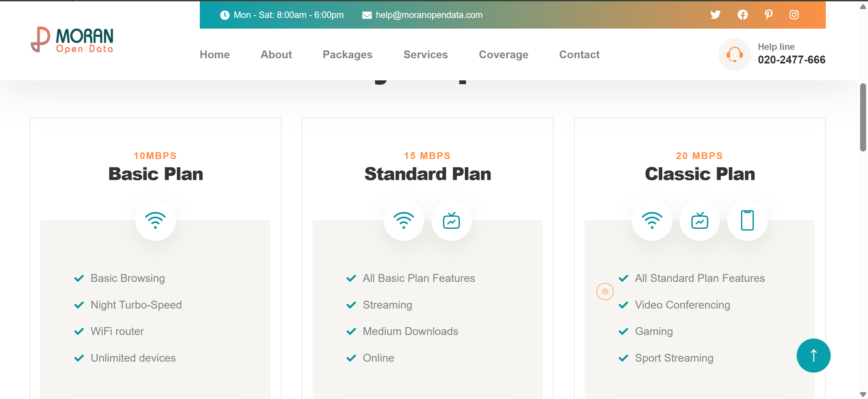Open the About page
868x399 pixels.
(x=276, y=55)
